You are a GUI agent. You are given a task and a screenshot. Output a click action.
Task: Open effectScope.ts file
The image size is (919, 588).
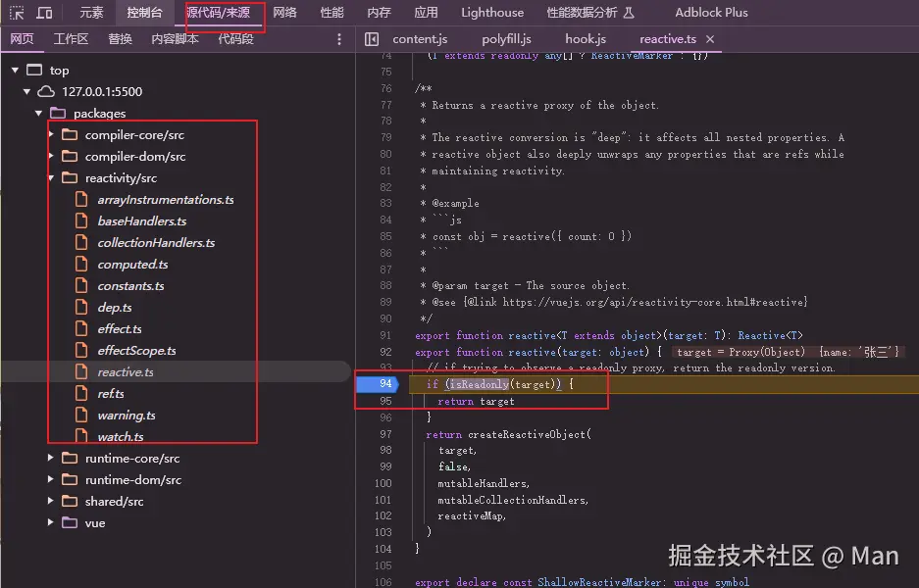coord(136,351)
